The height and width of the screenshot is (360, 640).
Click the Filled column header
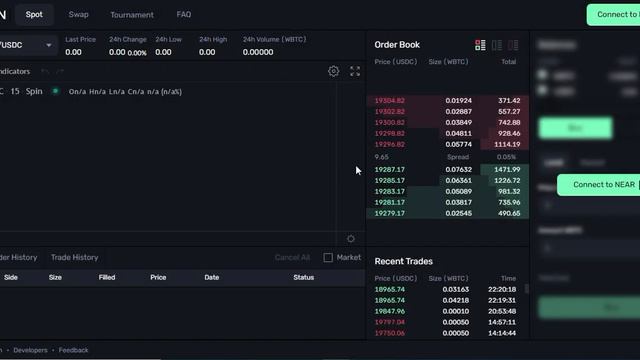pos(107,278)
